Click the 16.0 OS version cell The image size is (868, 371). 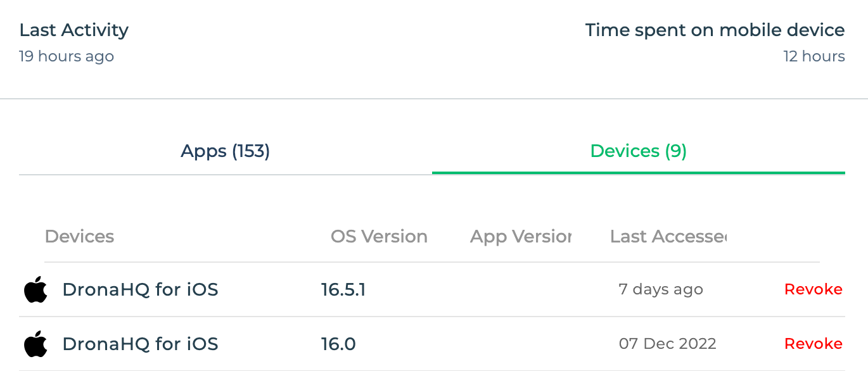[338, 344]
